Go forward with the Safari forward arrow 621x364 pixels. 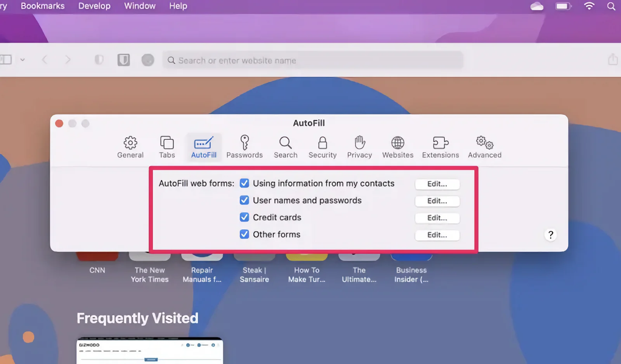(x=68, y=60)
